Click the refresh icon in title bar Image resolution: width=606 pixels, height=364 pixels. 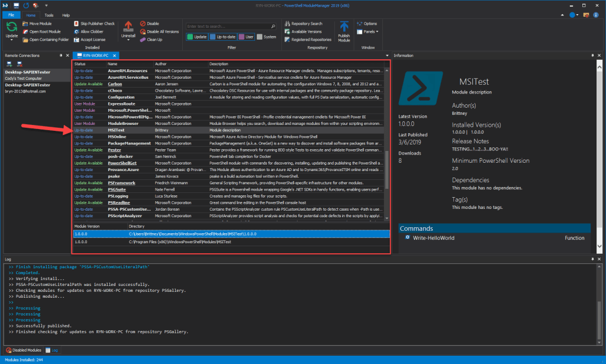point(26,5)
